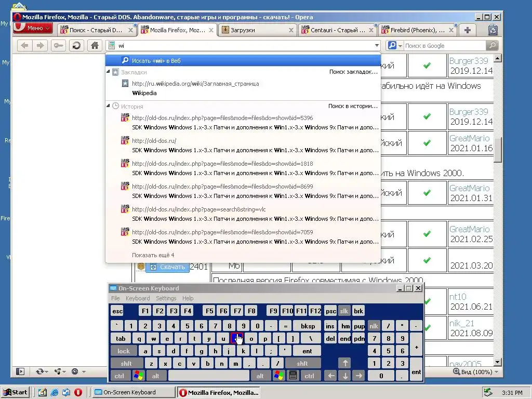Switch to the Поиск - Старый D... tab
532x399 pixels.
pos(96,30)
